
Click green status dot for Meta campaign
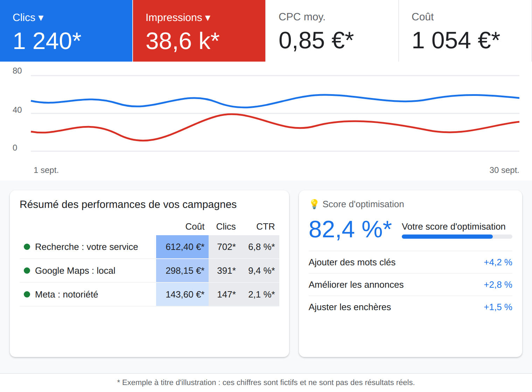(27, 294)
